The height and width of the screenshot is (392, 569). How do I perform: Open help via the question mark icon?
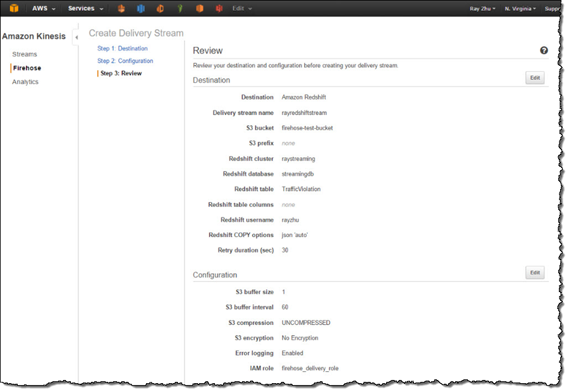(x=544, y=51)
